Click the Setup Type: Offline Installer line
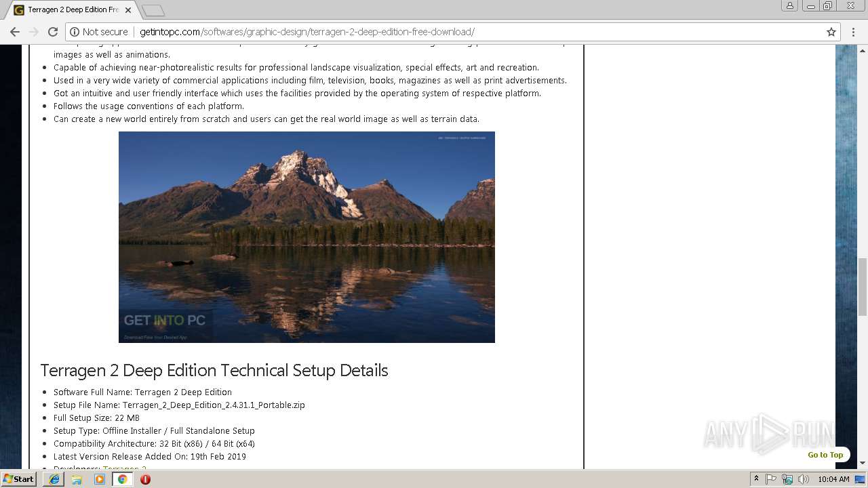The image size is (868, 488). tap(154, 430)
